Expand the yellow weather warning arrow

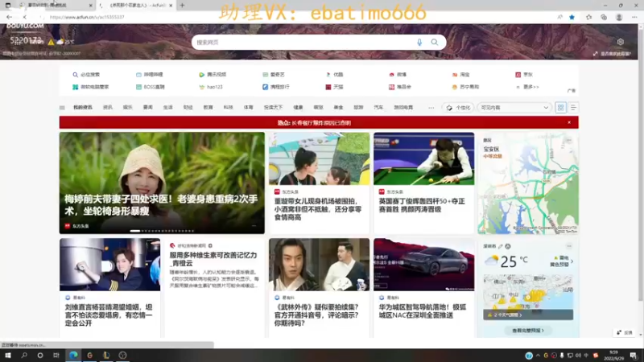click(572, 261)
